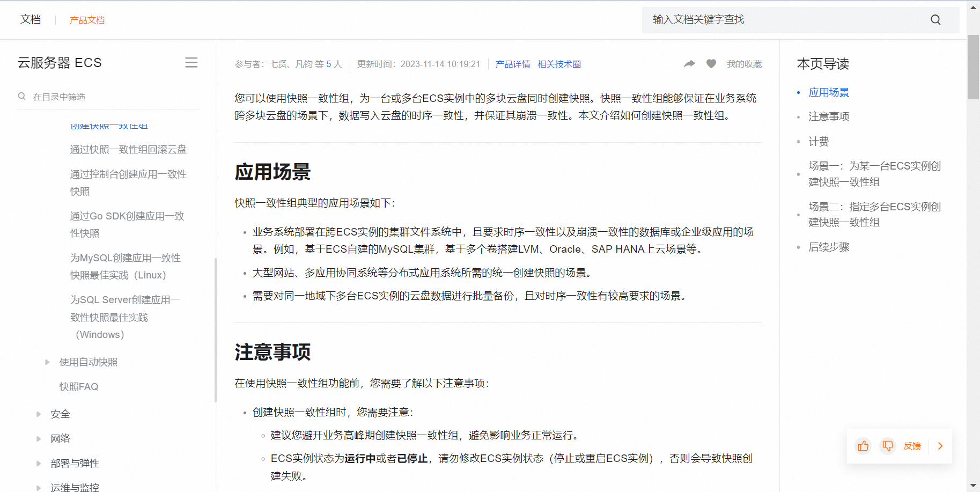Click the 本页导读 heading
The image size is (980, 492).
tap(823, 64)
